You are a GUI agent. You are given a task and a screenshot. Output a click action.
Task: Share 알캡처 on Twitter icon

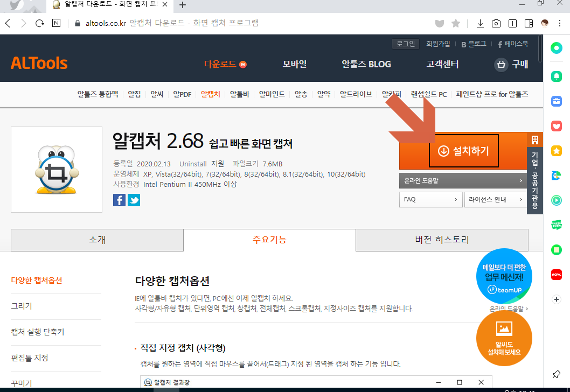coord(134,200)
